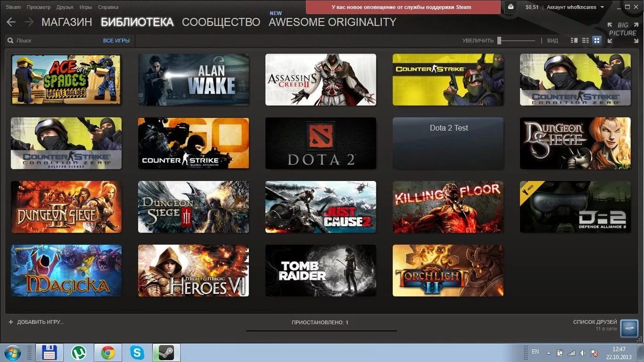
Task: Open the Игры menu
Action: [86, 7]
